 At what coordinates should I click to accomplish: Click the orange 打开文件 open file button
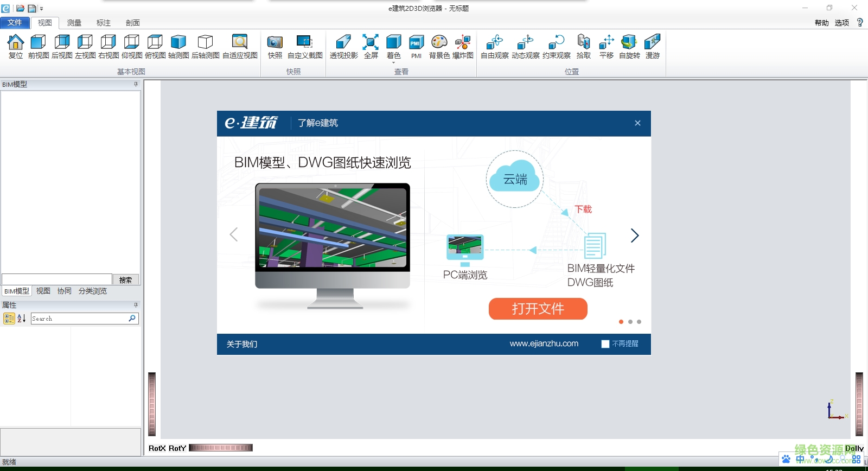(538, 309)
